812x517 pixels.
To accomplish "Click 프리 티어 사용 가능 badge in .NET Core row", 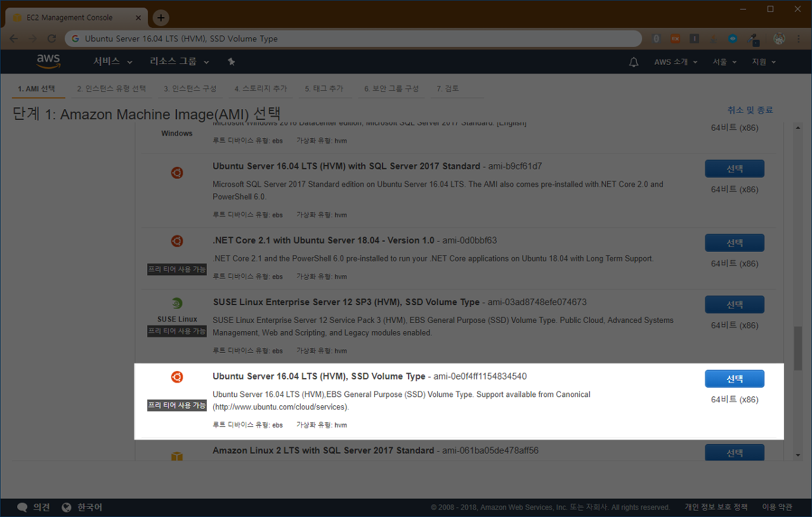I will (177, 270).
